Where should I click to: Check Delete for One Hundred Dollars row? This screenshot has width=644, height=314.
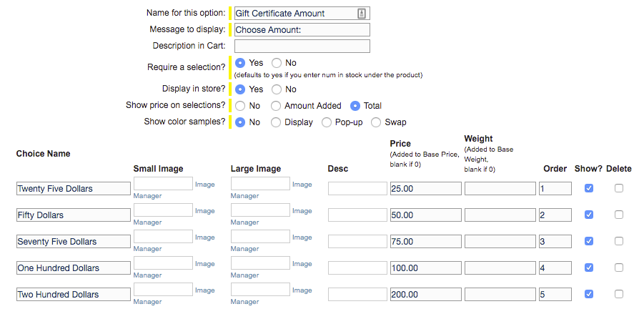(x=618, y=268)
